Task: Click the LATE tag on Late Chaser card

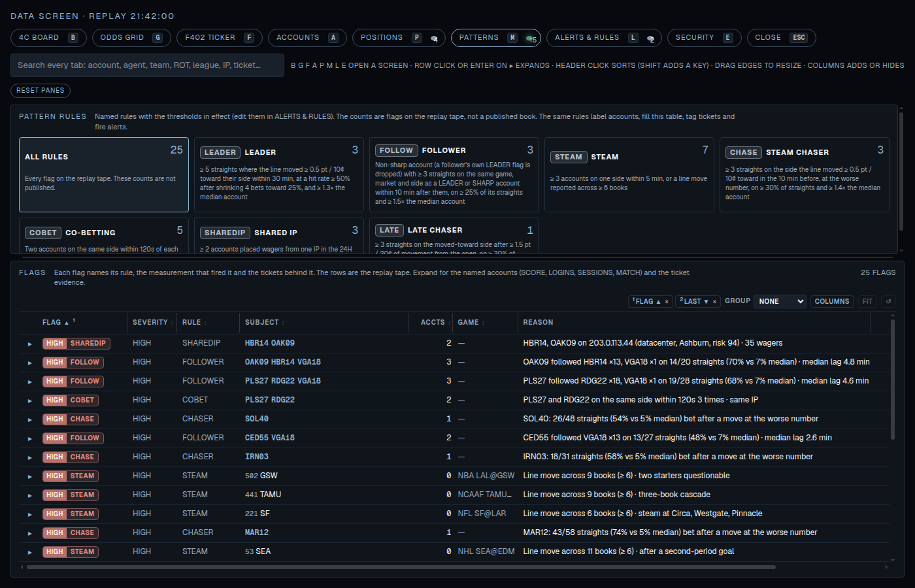Action: (x=390, y=230)
